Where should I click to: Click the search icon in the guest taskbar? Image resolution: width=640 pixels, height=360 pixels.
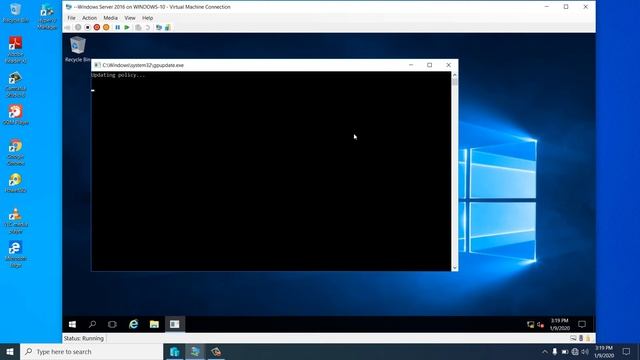tap(92, 324)
